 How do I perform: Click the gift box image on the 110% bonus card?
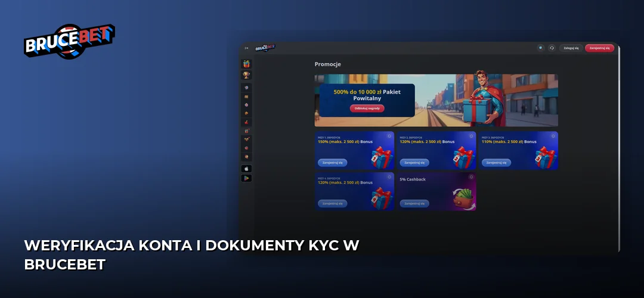point(546,157)
